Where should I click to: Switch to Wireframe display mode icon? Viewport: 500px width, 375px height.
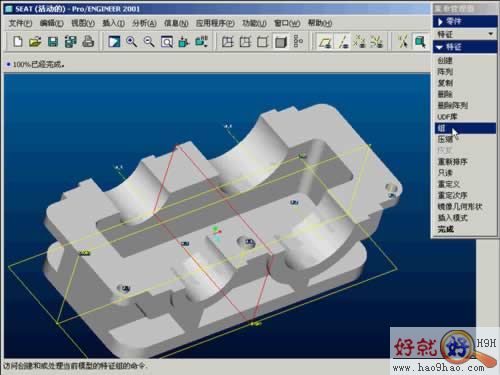click(228, 42)
